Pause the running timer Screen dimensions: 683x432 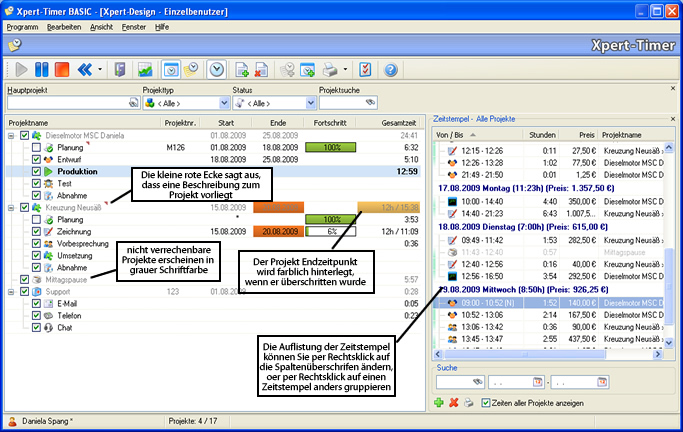point(42,70)
